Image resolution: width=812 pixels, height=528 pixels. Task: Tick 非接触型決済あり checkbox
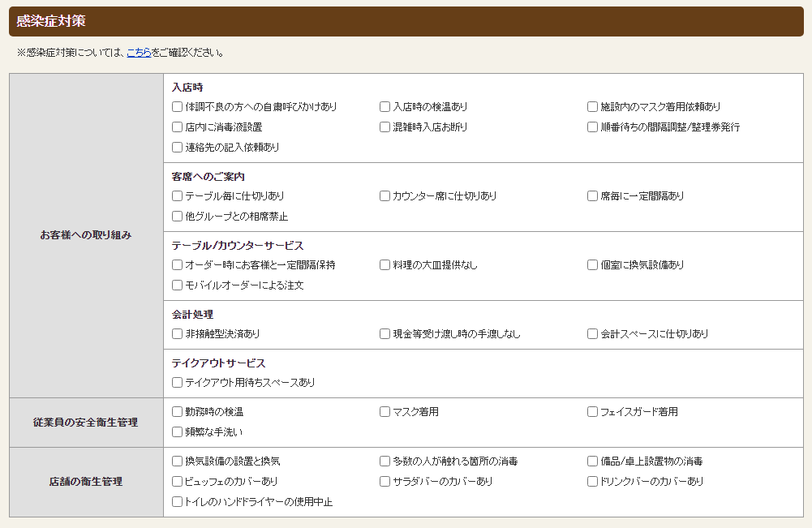point(177,333)
